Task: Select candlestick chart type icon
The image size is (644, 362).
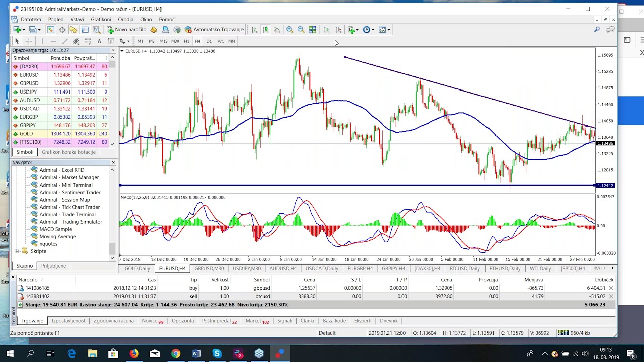Action: pyautogui.click(x=265, y=30)
